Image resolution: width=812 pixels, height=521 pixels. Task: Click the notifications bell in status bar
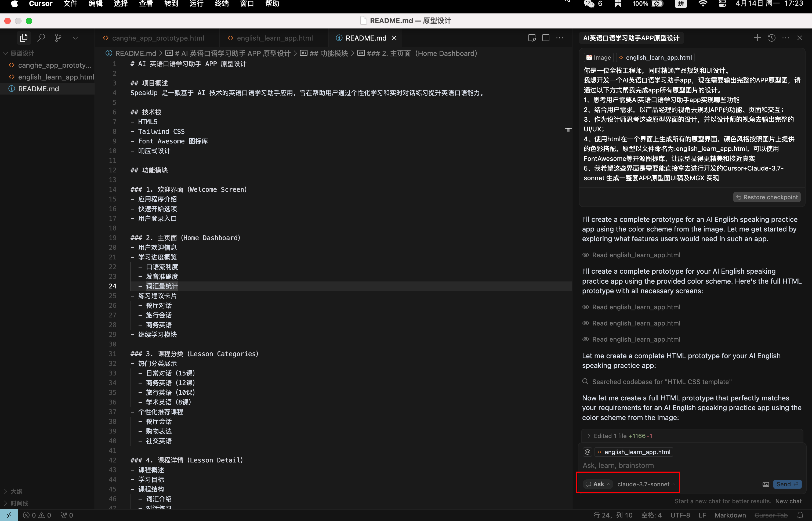(800, 515)
